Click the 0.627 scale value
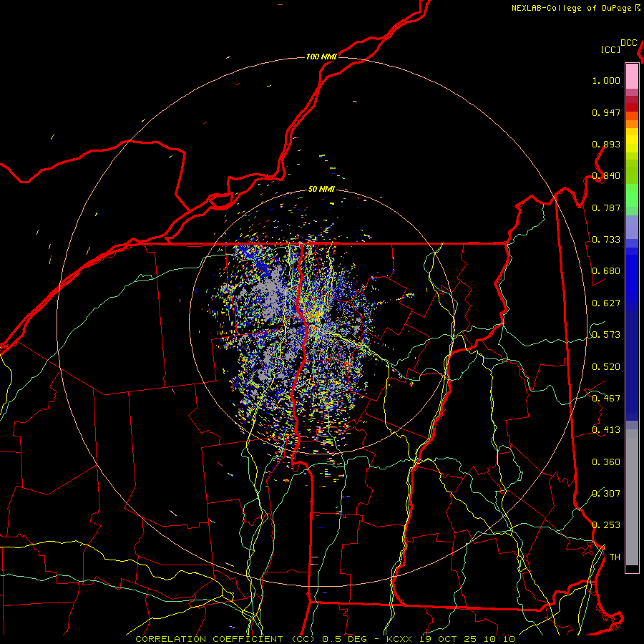The image size is (644, 644). tap(606, 303)
